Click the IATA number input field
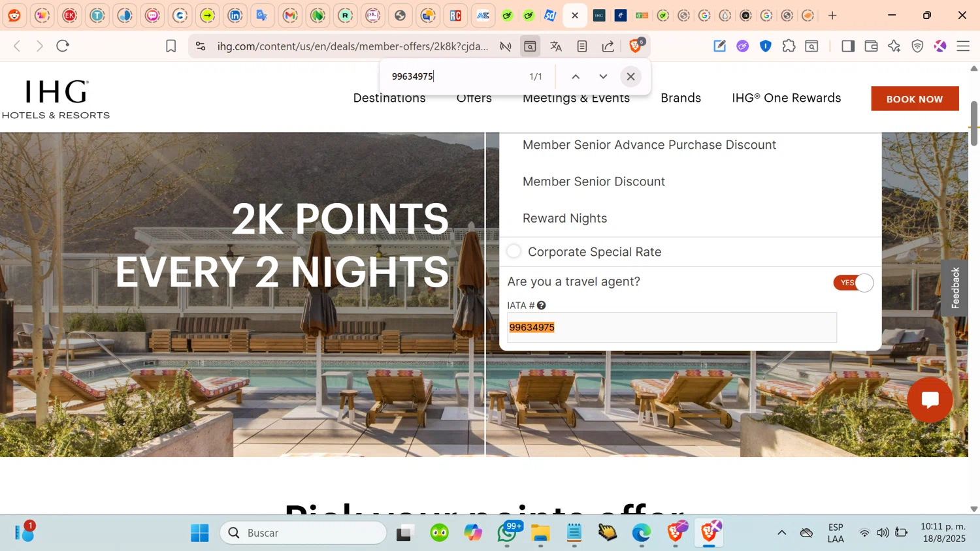980x551 pixels. 672,328
